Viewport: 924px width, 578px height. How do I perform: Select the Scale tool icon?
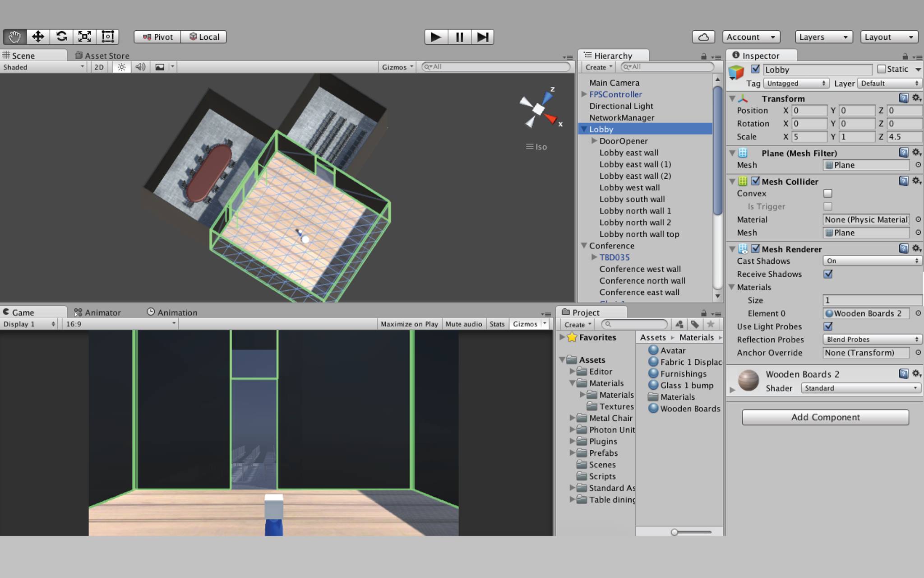pyautogui.click(x=84, y=37)
